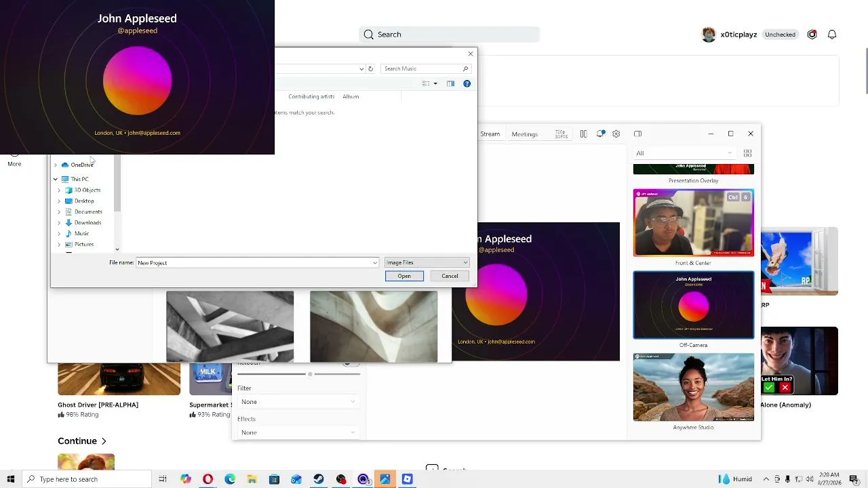
Task: Click the x0ticplayz profile avatar
Action: tap(709, 35)
